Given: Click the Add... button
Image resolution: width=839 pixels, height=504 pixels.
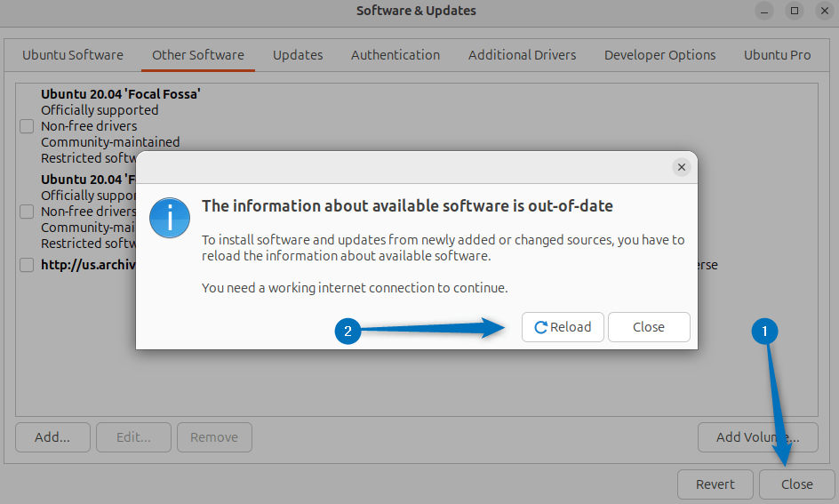Looking at the screenshot, I should coord(52,437).
